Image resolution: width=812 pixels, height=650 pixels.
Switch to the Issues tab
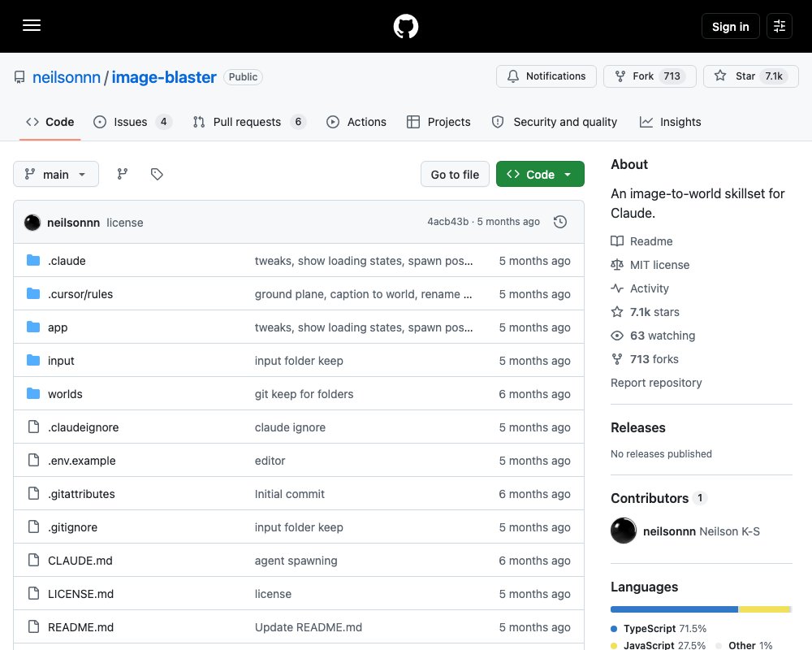[132, 122]
